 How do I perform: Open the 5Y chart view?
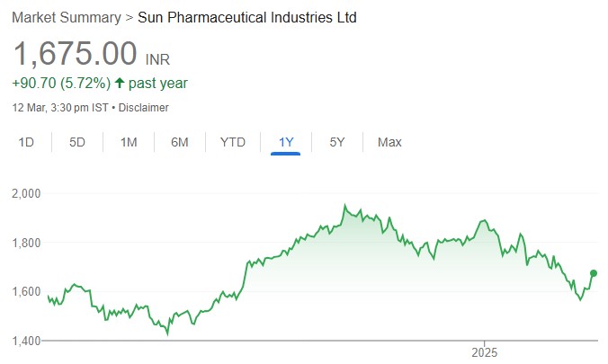(337, 142)
